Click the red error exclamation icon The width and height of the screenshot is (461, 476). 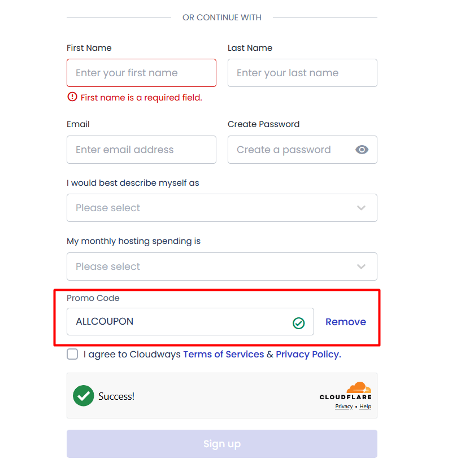tap(72, 97)
